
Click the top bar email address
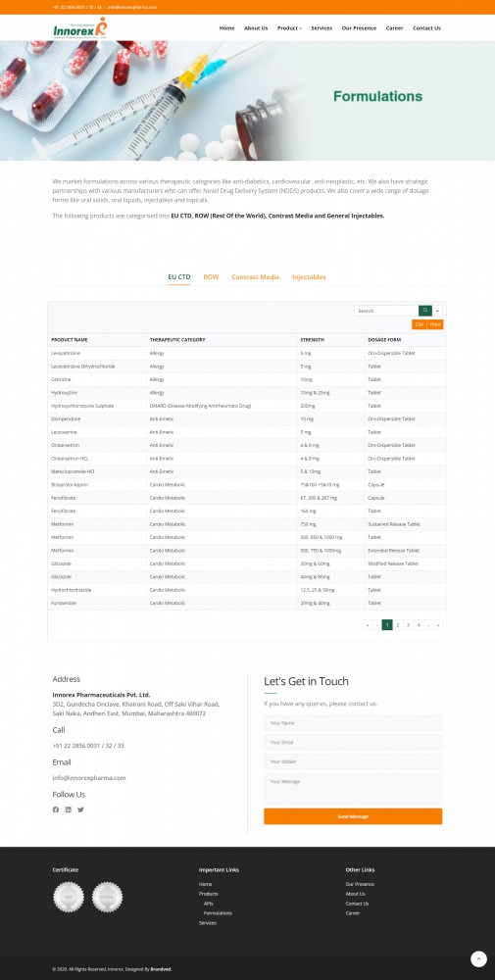pyautogui.click(x=132, y=7)
